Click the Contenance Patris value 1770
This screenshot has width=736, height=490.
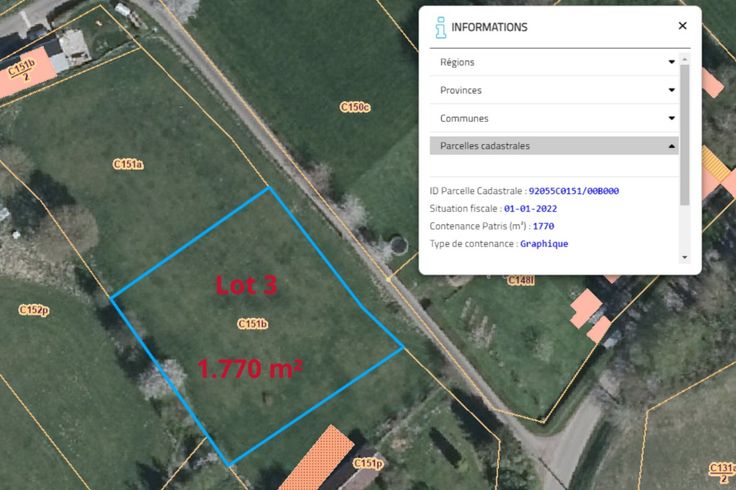pos(543,226)
